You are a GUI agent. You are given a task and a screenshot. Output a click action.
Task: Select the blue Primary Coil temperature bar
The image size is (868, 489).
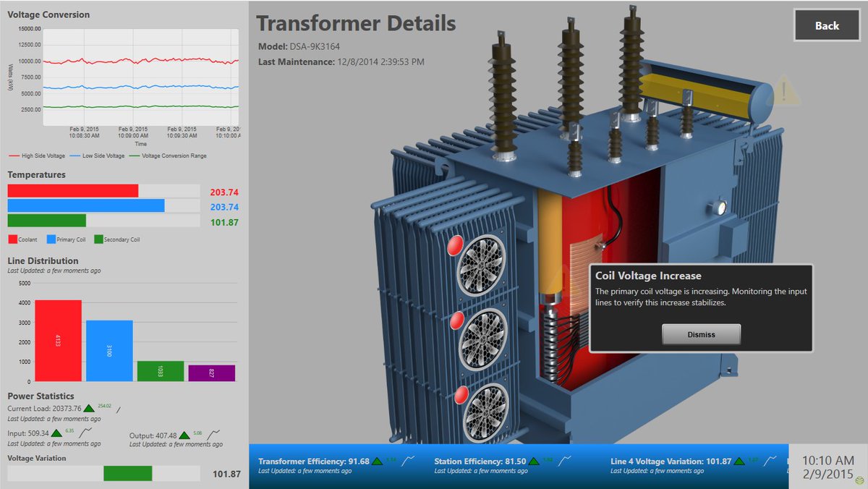pyautogui.click(x=86, y=205)
